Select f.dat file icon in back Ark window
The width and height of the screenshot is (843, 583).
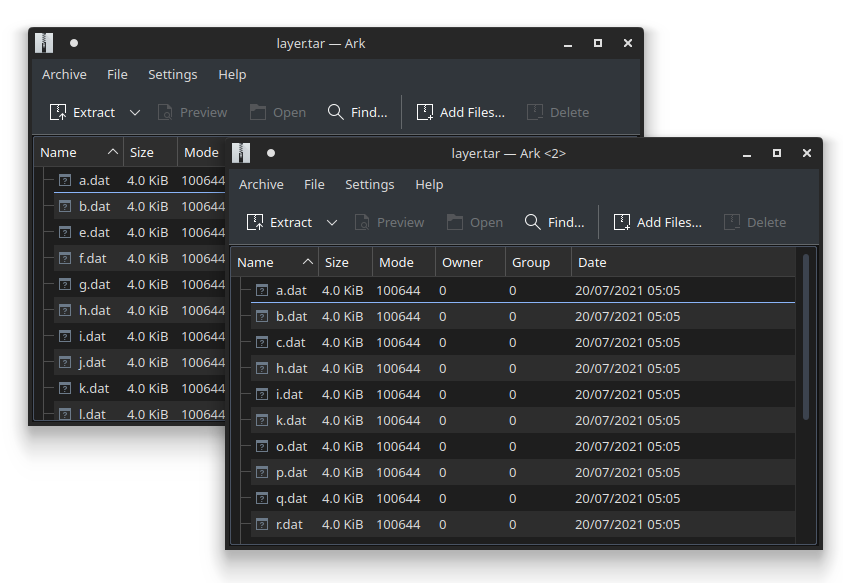65,258
